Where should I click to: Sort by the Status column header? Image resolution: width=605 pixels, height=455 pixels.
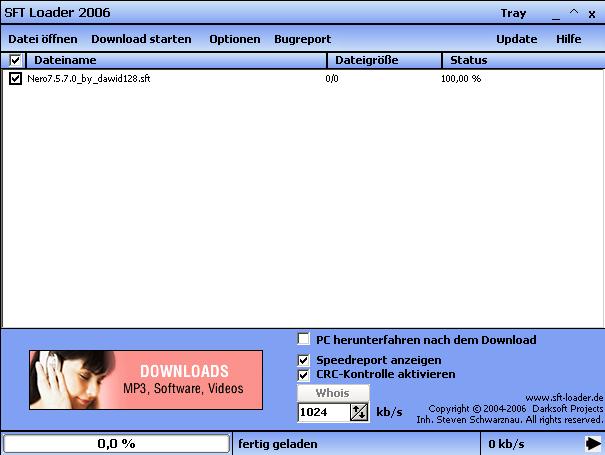click(524, 60)
